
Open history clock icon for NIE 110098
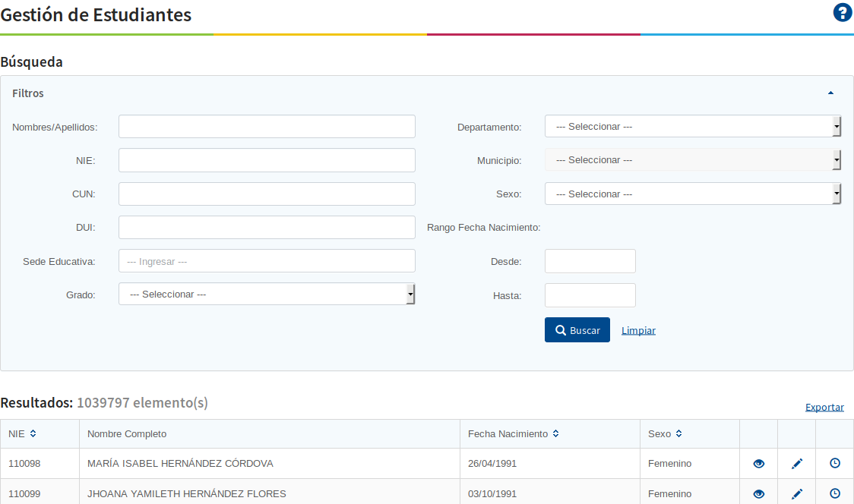pos(834,463)
